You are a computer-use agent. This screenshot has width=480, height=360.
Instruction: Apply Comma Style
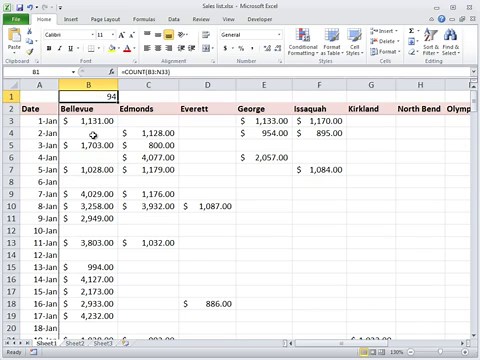click(x=252, y=48)
